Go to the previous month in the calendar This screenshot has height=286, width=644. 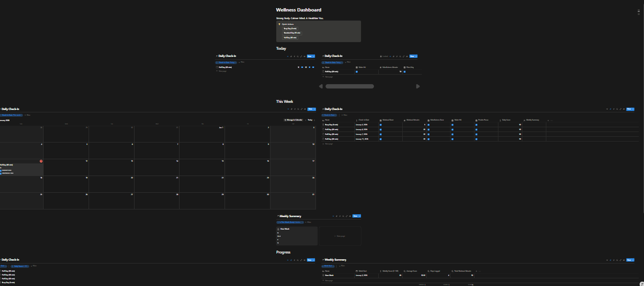coord(306,120)
